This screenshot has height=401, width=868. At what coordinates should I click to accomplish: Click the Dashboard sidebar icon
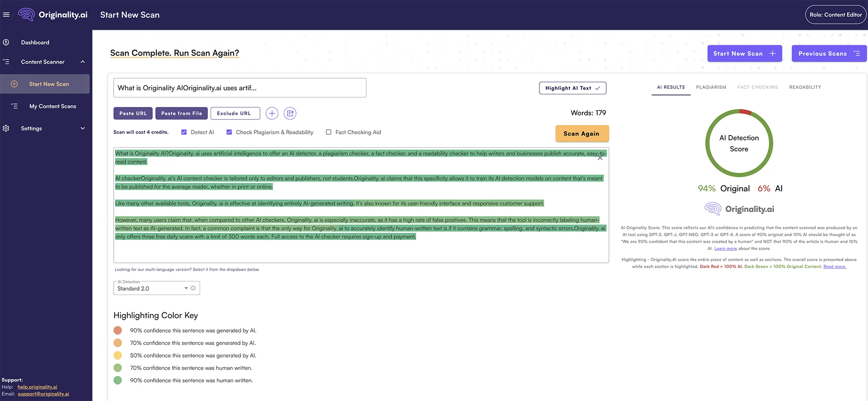coord(6,42)
